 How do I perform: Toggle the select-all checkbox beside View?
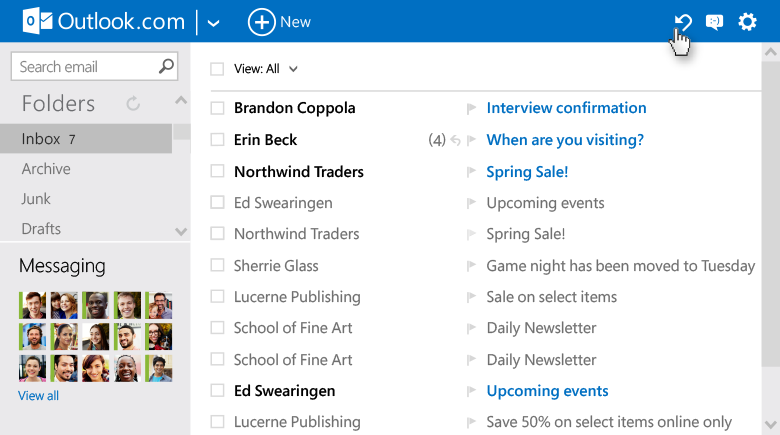(217, 69)
